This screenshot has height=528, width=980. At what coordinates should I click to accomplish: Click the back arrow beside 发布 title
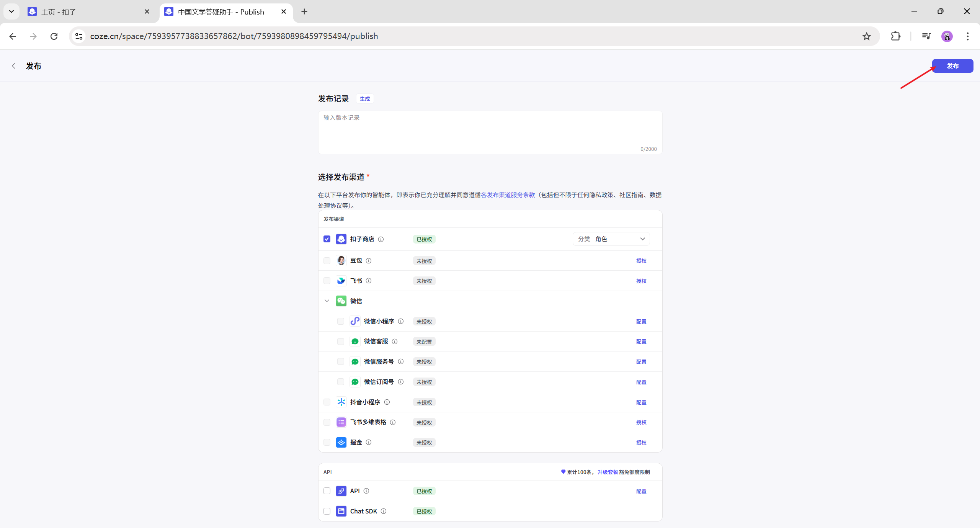pos(14,66)
